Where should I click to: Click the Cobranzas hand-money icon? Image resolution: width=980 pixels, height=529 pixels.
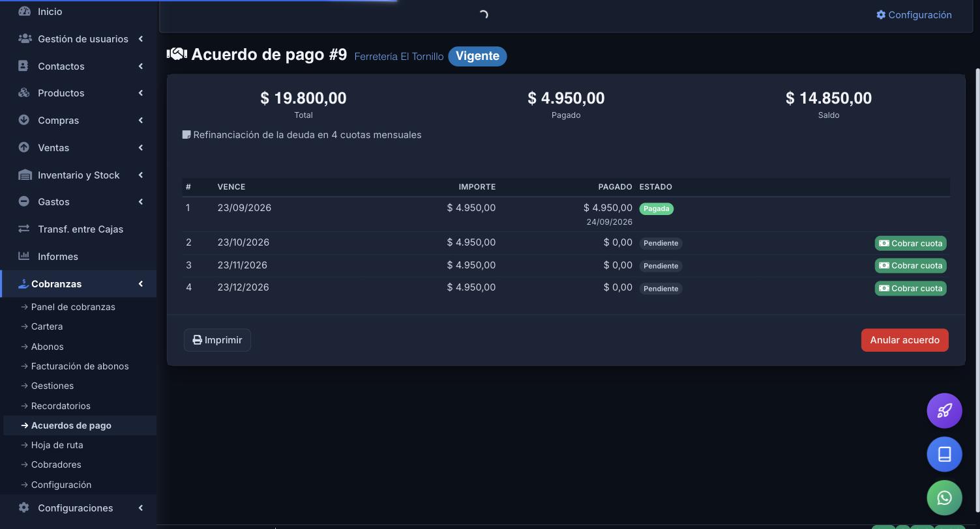pyautogui.click(x=23, y=283)
